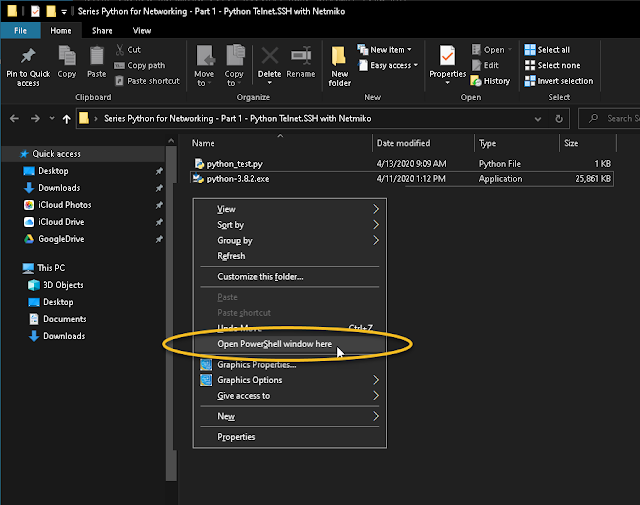Click the Copy ribbon button
This screenshot has width=640, height=505.
pos(67,62)
